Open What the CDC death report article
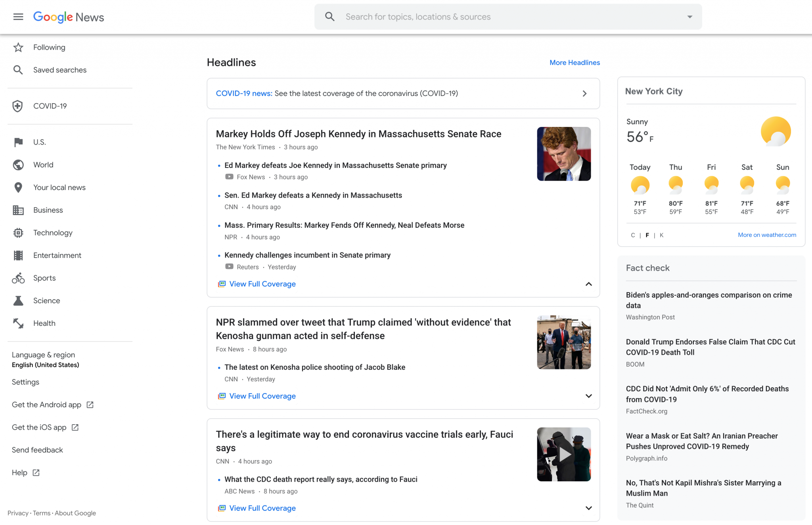Screen dimensions: 812x525 tap(321, 479)
